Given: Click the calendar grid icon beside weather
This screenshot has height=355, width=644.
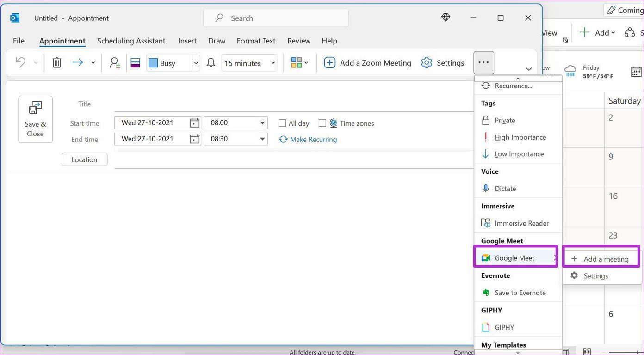Looking at the screenshot, I should (637, 71).
